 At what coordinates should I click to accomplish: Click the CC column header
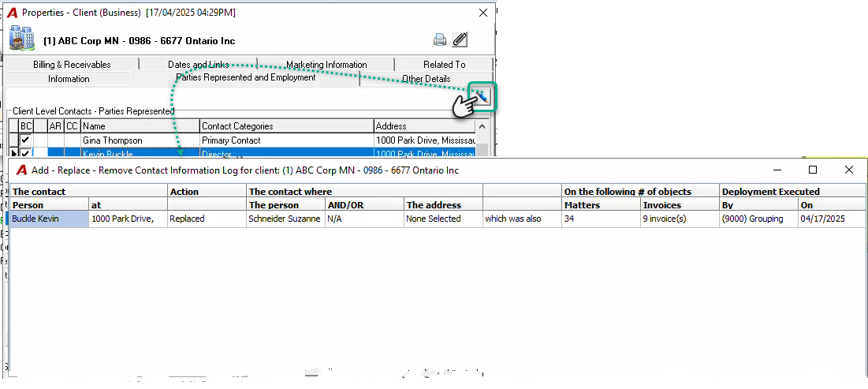pos(72,125)
